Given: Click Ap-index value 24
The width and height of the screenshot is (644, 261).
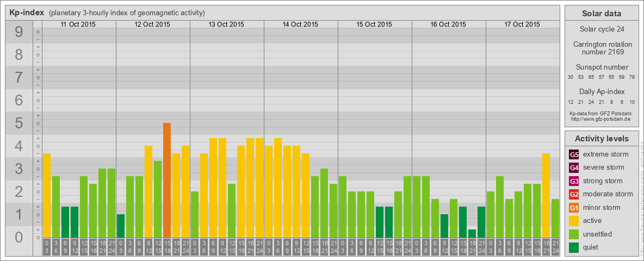Looking at the screenshot, I should (x=591, y=102).
